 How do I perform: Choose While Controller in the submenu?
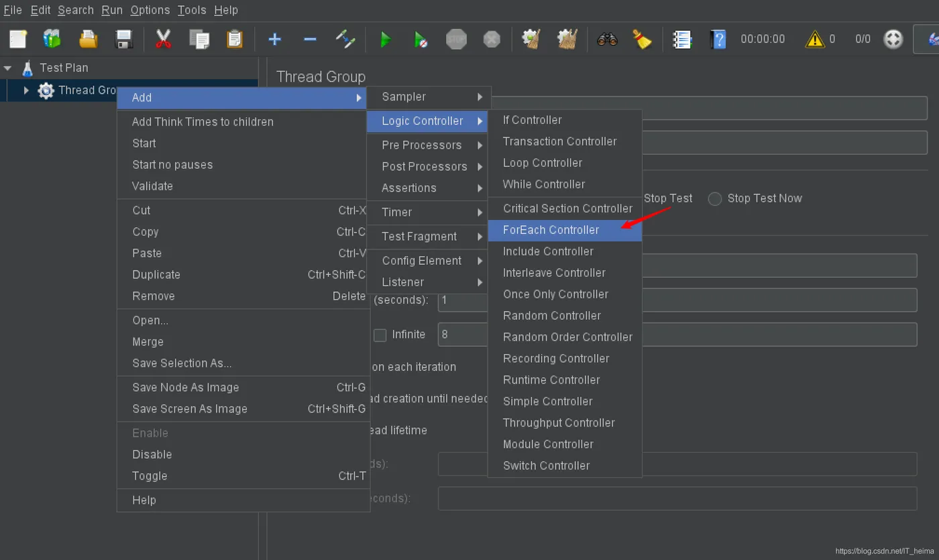pos(565,184)
